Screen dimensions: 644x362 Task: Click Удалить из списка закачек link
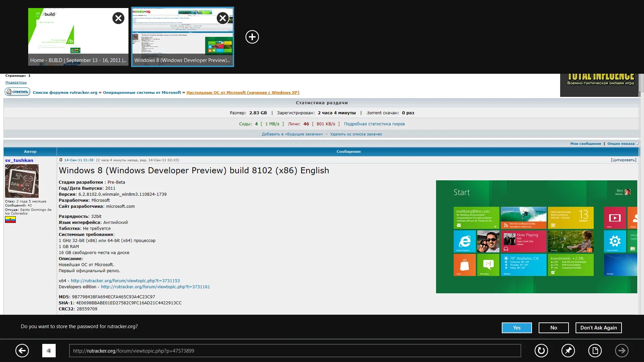pos(356,134)
